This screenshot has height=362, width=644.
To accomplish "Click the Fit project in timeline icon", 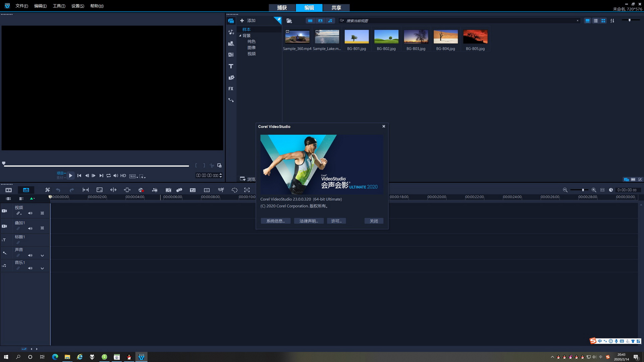I will pos(602,190).
